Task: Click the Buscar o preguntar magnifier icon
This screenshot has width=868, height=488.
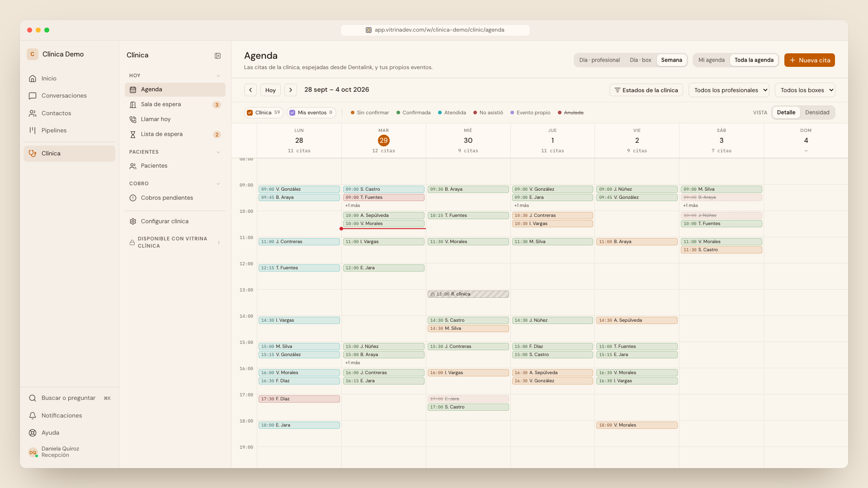Action: (x=33, y=399)
